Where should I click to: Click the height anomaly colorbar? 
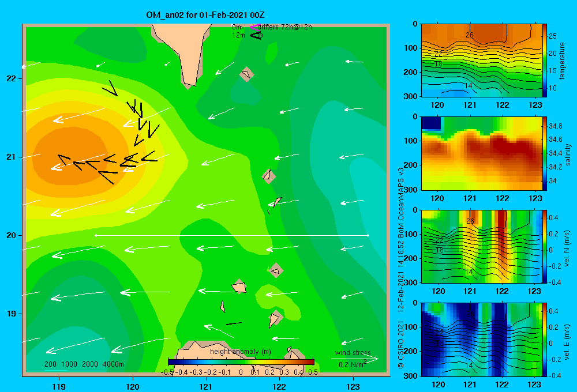(241, 362)
